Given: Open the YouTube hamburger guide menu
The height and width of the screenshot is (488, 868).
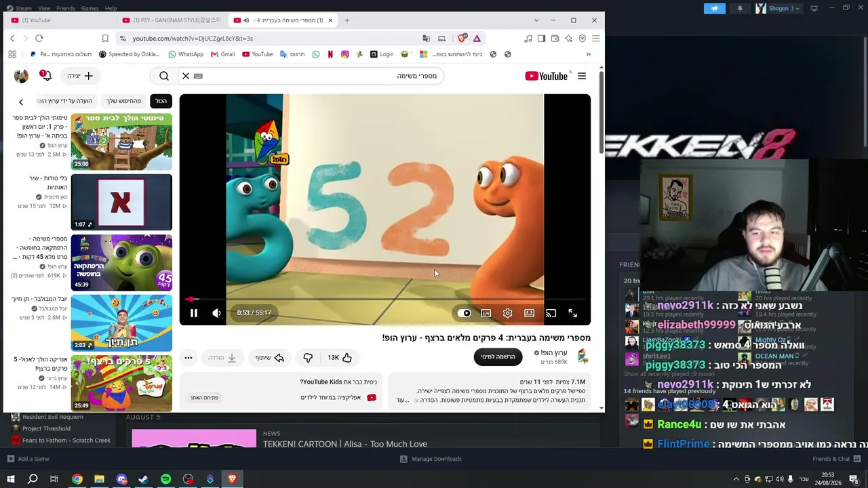Looking at the screenshot, I should (x=582, y=76).
